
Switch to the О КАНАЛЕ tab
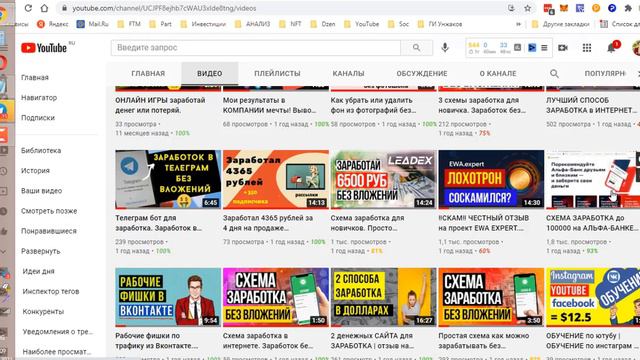tap(498, 73)
